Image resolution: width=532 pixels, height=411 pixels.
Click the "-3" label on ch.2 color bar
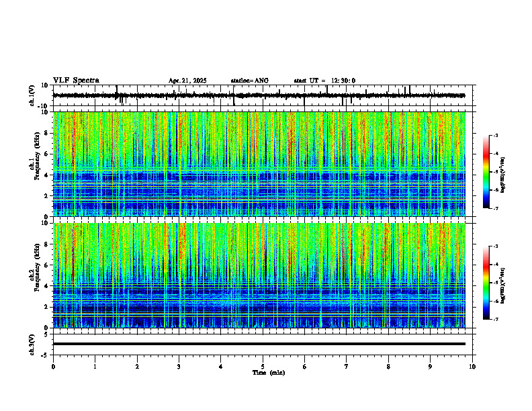click(x=496, y=246)
